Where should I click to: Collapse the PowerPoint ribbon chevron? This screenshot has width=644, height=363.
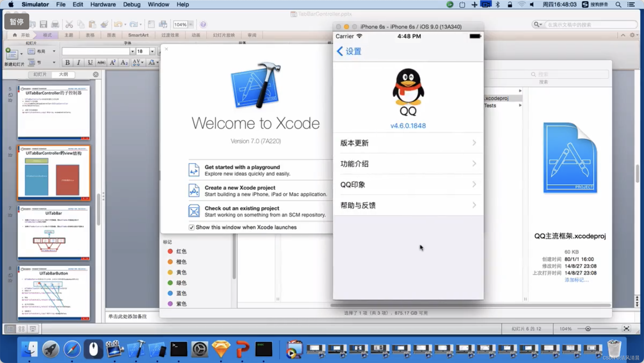point(623,35)
